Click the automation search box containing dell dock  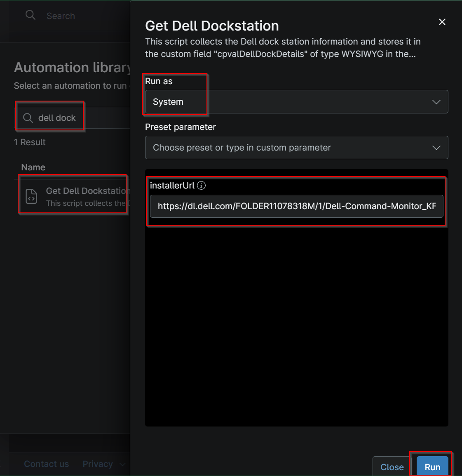[x=73, y=118]
